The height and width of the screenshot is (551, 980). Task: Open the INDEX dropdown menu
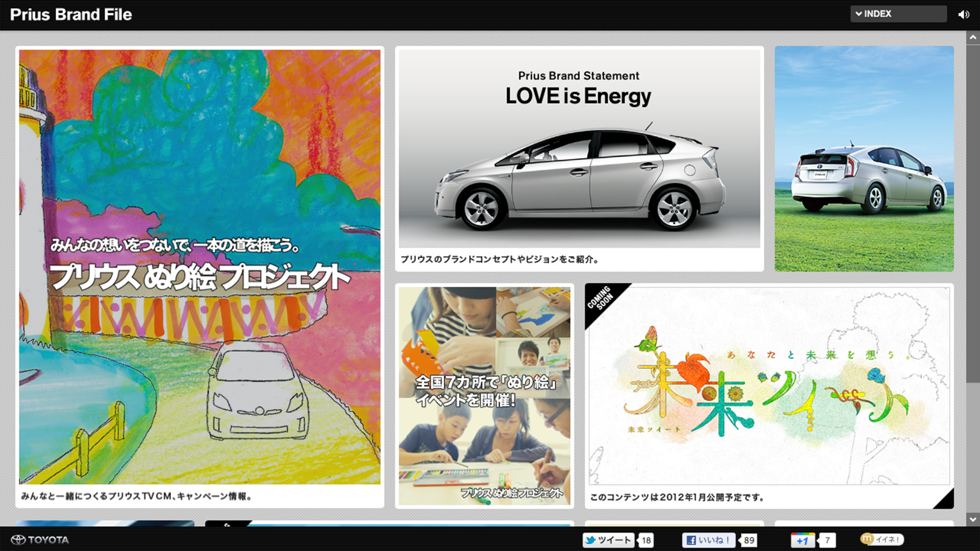pyautogui.click(x=898, y=14)
